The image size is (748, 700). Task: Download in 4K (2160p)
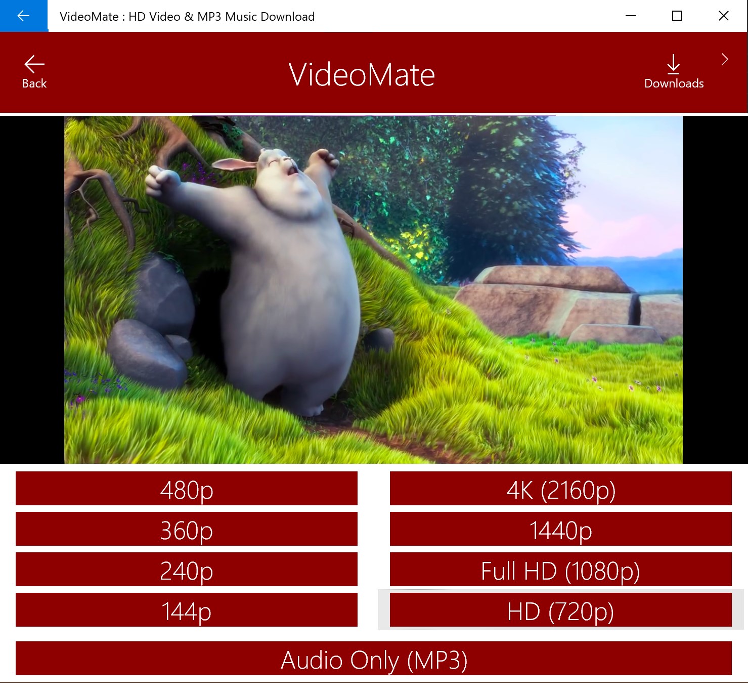click(x=561, y=489)
